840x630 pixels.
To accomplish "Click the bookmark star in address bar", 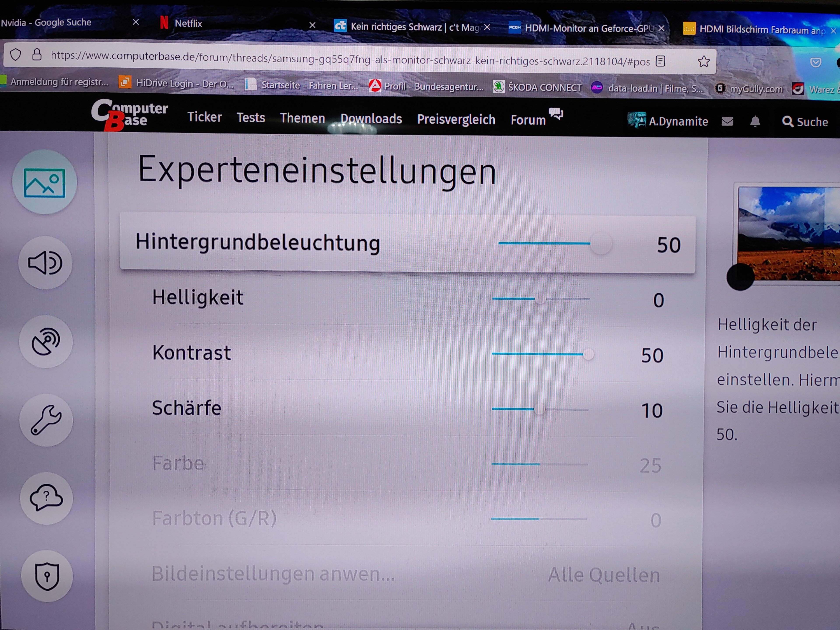I will pyautogui.click(x=704, y=61).
